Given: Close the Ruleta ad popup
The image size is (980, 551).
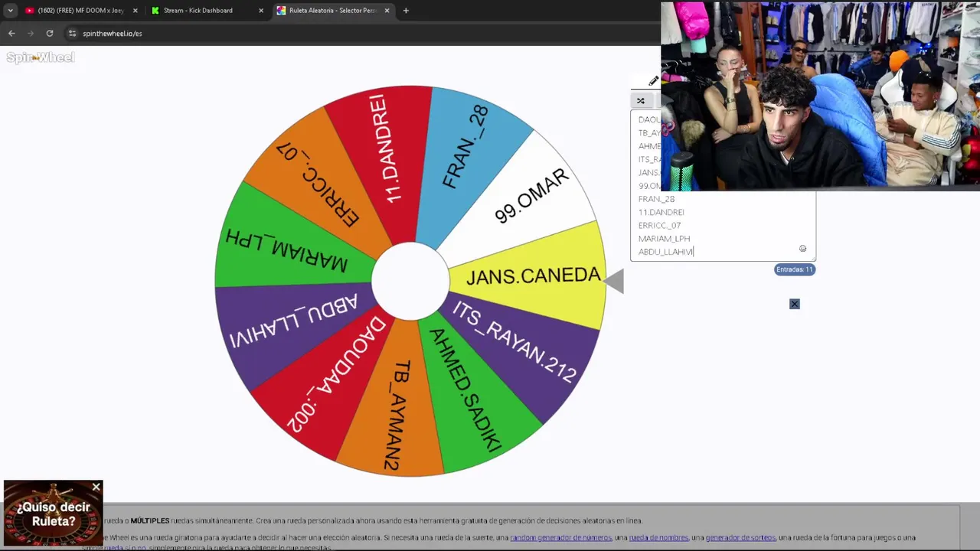Looking at the screenshot, I should 96,487.
